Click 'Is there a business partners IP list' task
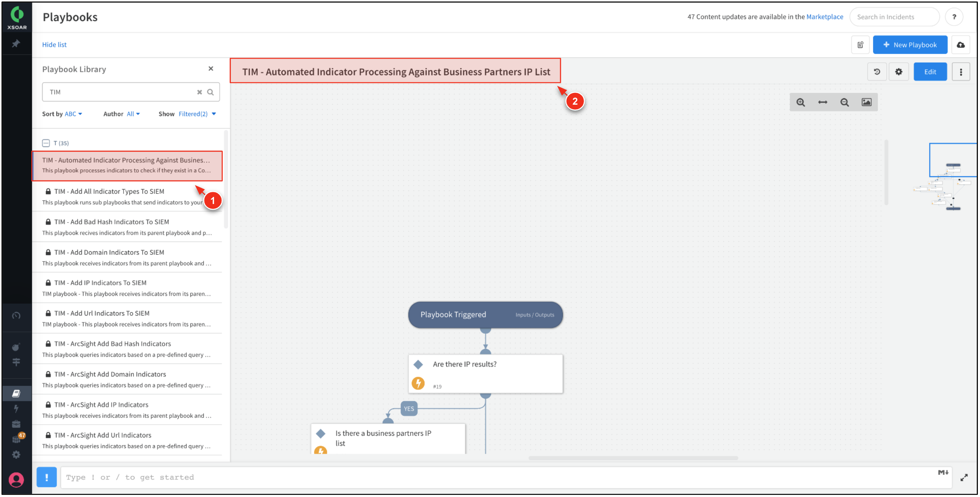This screenshot has height=497, width=980. coord(388,439)
